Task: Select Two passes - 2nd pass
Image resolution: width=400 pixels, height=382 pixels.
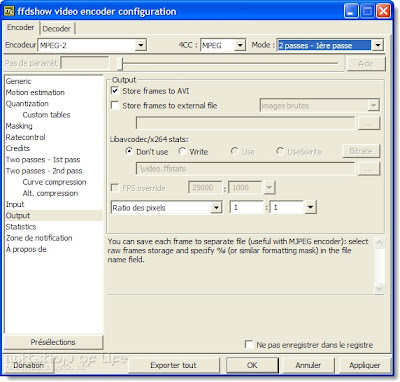Action: coord(44,171)
